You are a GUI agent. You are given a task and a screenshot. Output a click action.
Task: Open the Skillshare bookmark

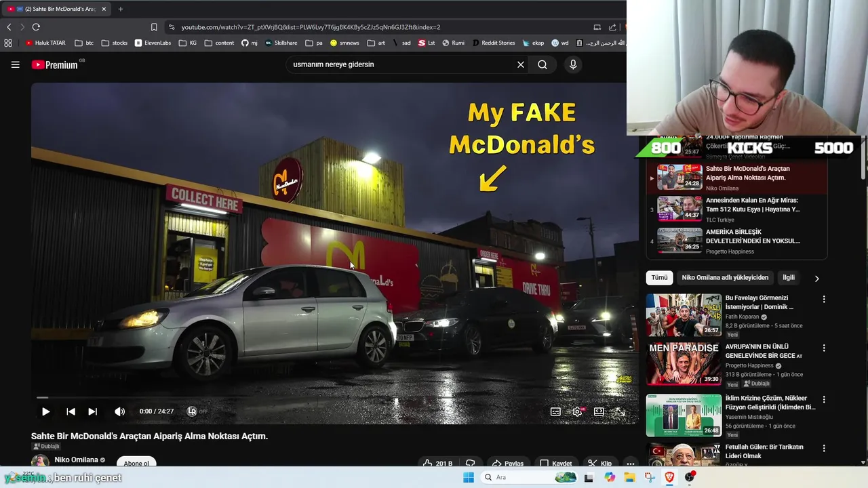tap(281, 43)
